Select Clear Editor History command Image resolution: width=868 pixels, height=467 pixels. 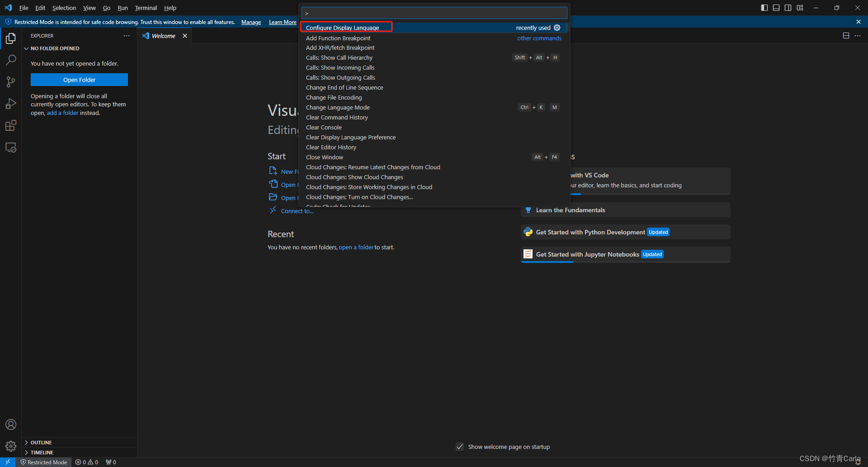433,147
